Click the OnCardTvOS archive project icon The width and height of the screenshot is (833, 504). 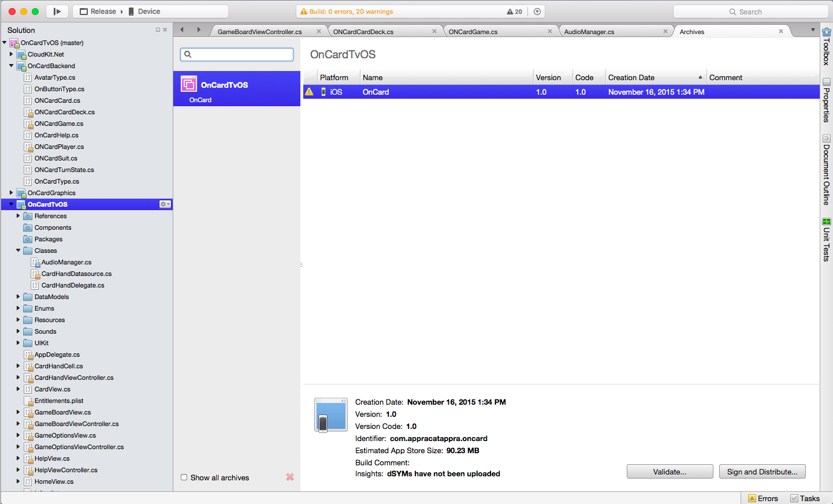189,84
